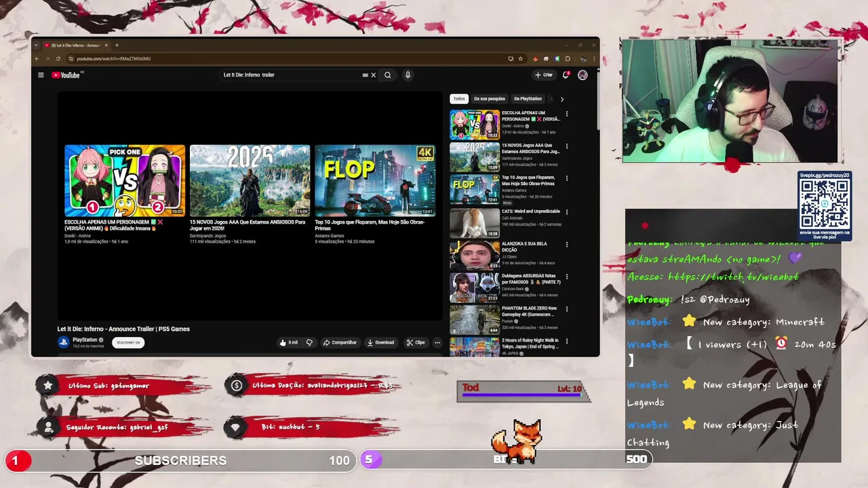The height and width of the screenshot is (488, 868).
Task: Click the Download button
Action: pyautogui.click(x=380, y=342)
